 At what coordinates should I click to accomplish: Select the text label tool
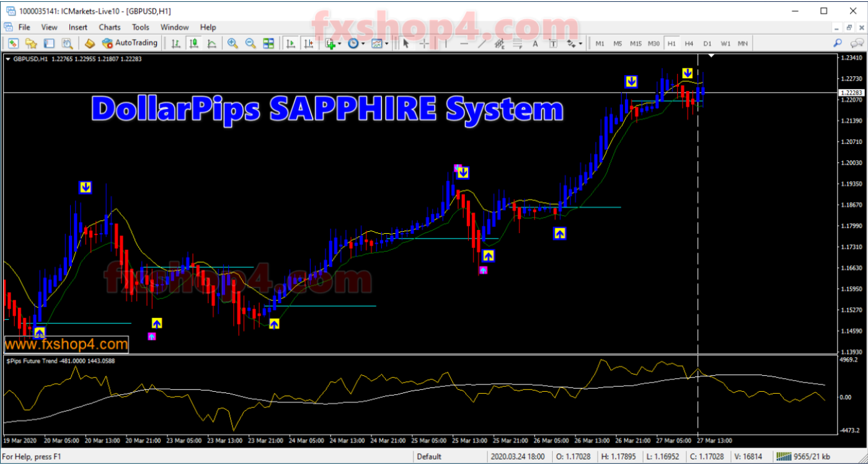pyautogui.click(x=535, y=43)
